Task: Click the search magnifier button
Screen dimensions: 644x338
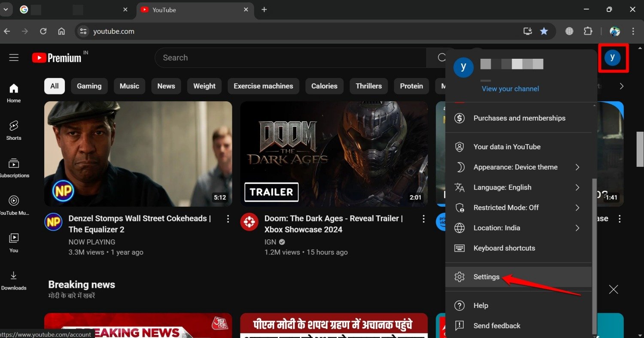Action: pyautogui.click(x=441, y=57)
